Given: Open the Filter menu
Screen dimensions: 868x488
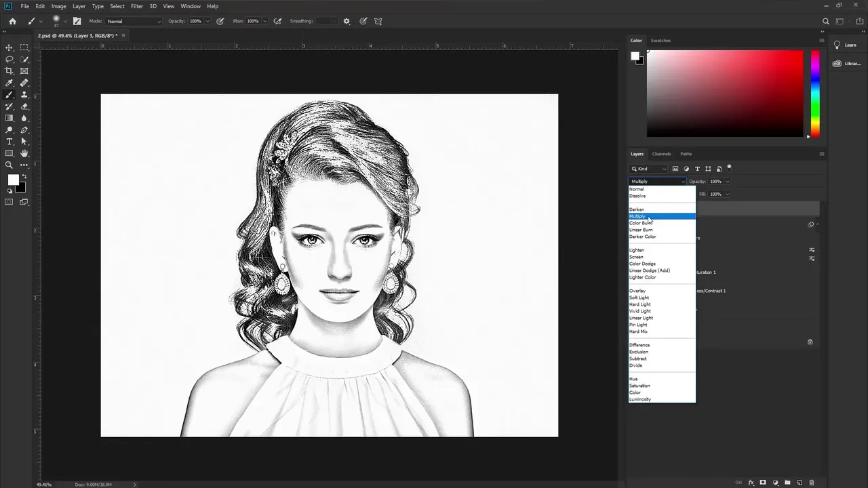Looking at the screenshot, I should [x=137, y=6].
